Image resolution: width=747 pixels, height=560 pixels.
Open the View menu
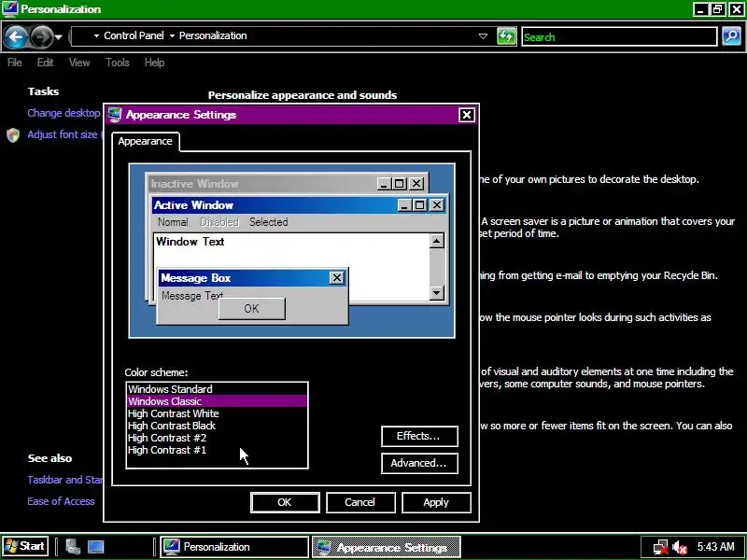(79, 63)
